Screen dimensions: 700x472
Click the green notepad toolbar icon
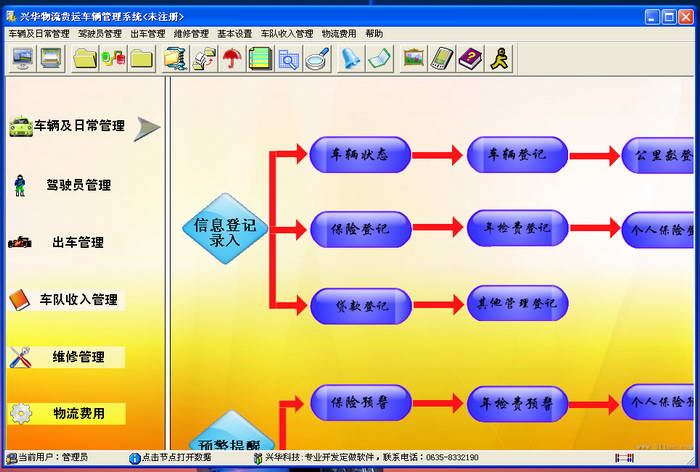coord(260,58)
